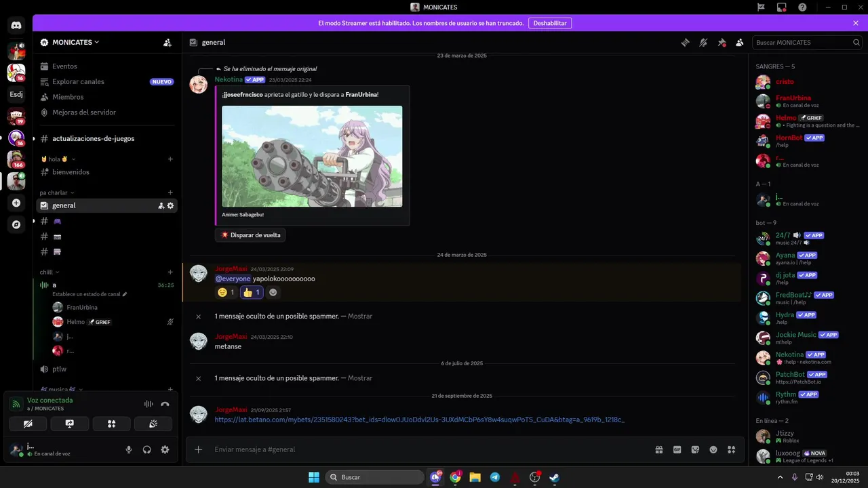Open ptlw voice channel
The width and height of the screenshot is (868, 488).
pos(106,369)
